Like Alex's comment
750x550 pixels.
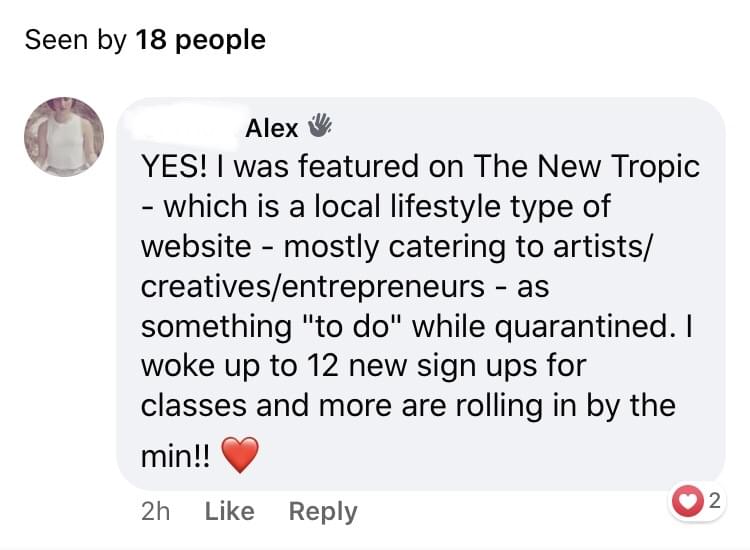click(x=229, y=511)
